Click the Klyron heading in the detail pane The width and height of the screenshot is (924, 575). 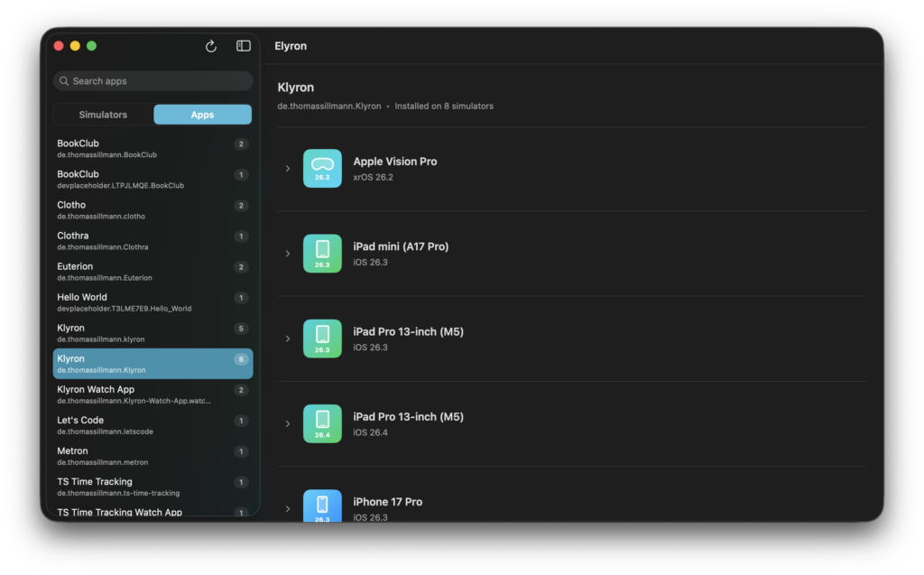click(296, 88)
